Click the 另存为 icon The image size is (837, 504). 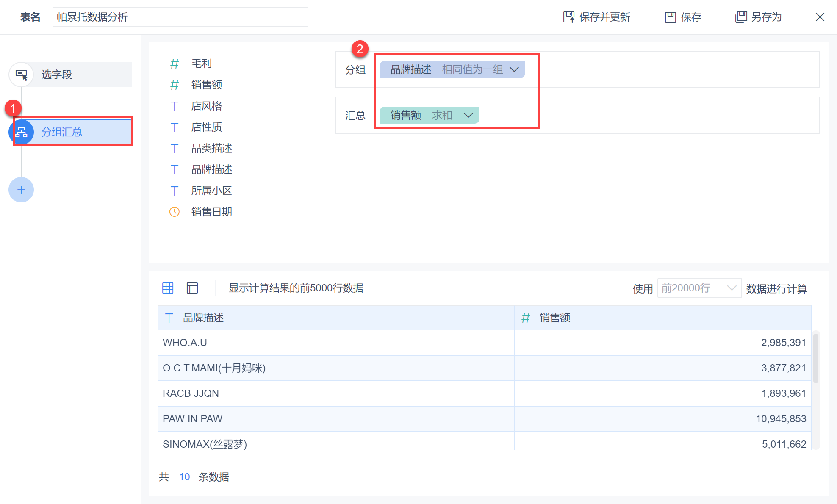click(741, 17)
